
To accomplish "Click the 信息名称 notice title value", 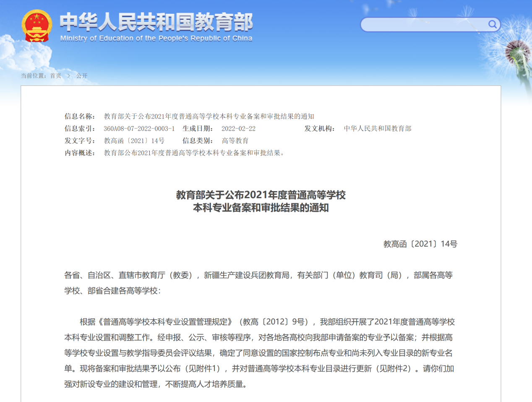I will [x=209, y=116].
